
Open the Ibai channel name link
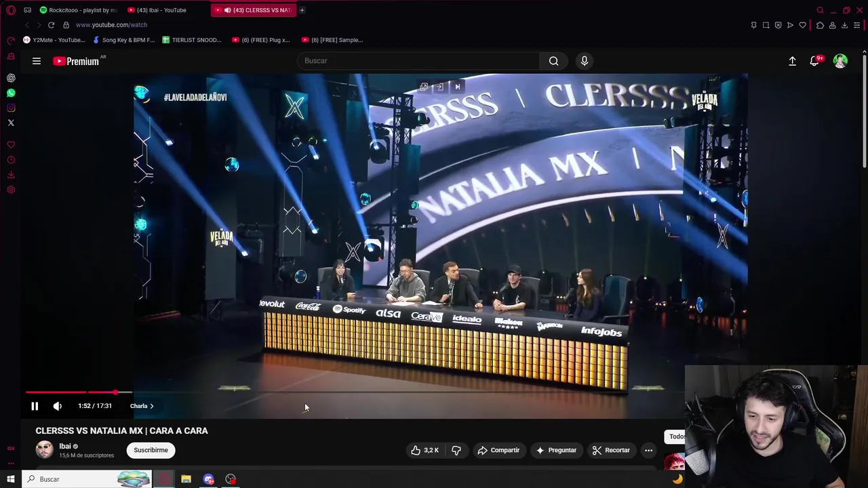tap(65, 446)
